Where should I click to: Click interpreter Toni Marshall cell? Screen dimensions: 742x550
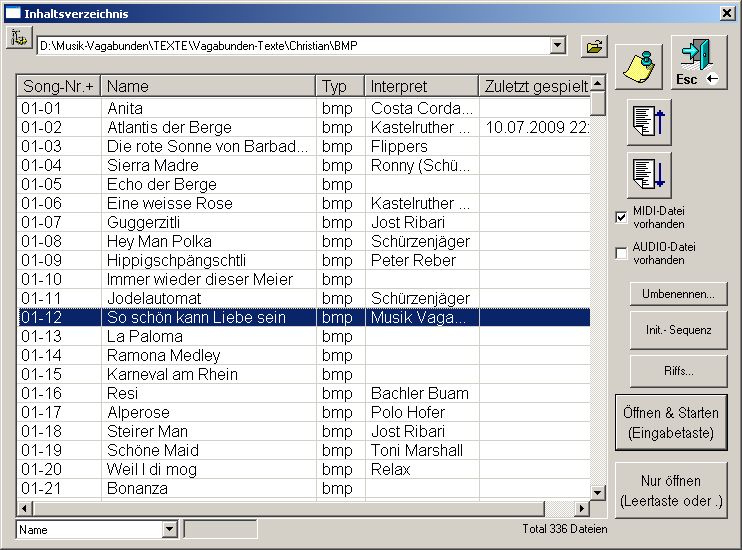422,450
